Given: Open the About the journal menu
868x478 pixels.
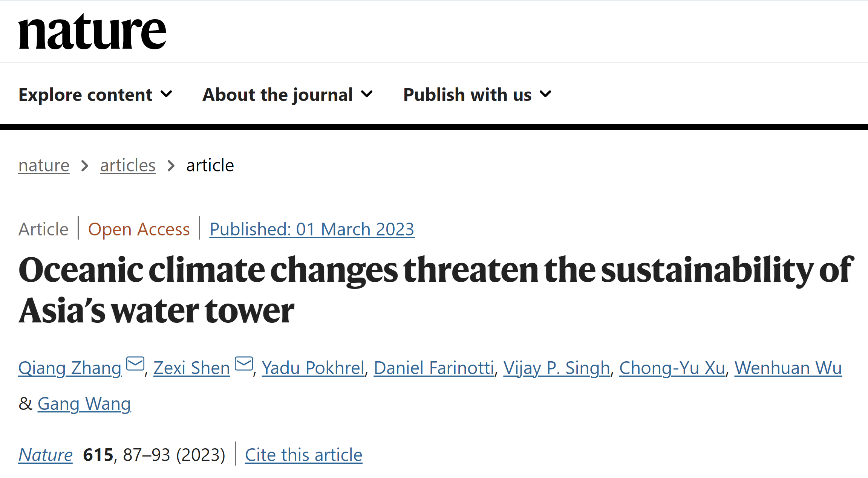Looking at the screenshot, I should (x=288, y=95).
